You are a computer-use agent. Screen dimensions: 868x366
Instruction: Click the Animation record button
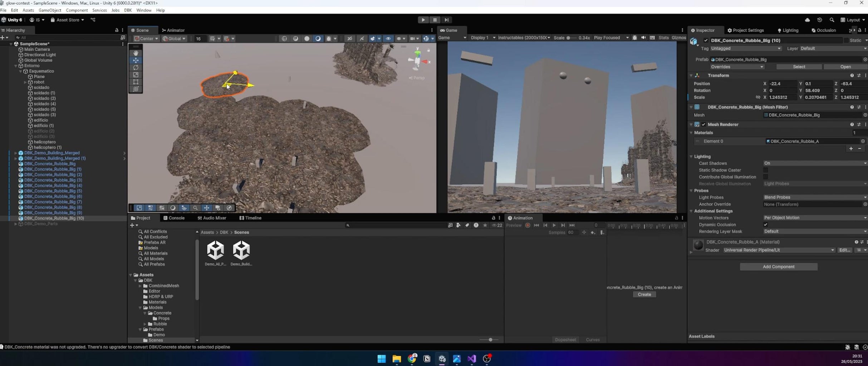tap(528, 225)
